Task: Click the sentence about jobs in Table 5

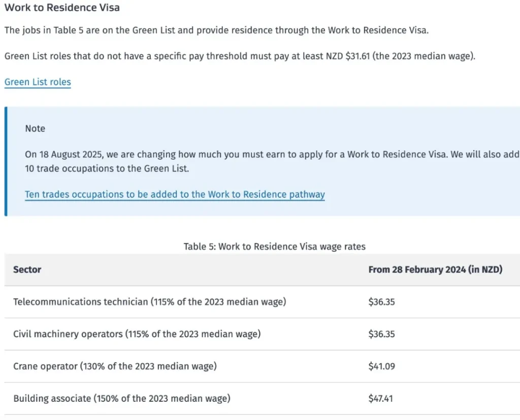Action: (x=216, y=30)
